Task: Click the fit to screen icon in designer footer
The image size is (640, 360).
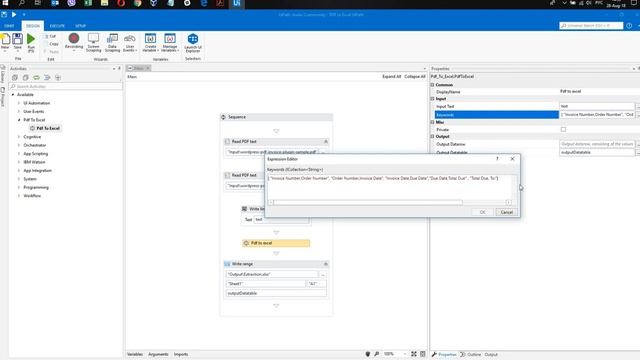Action: click(x=414, y=354)
